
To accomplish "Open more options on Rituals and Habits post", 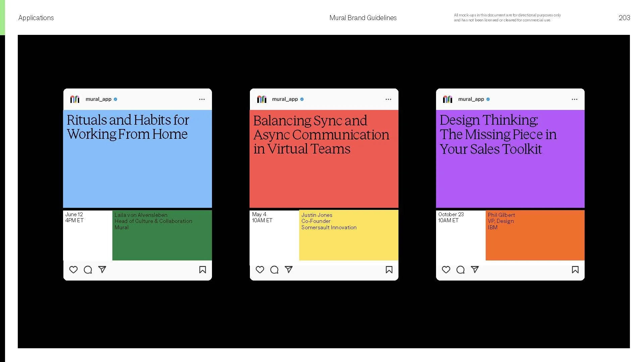I will coord(202,99).
